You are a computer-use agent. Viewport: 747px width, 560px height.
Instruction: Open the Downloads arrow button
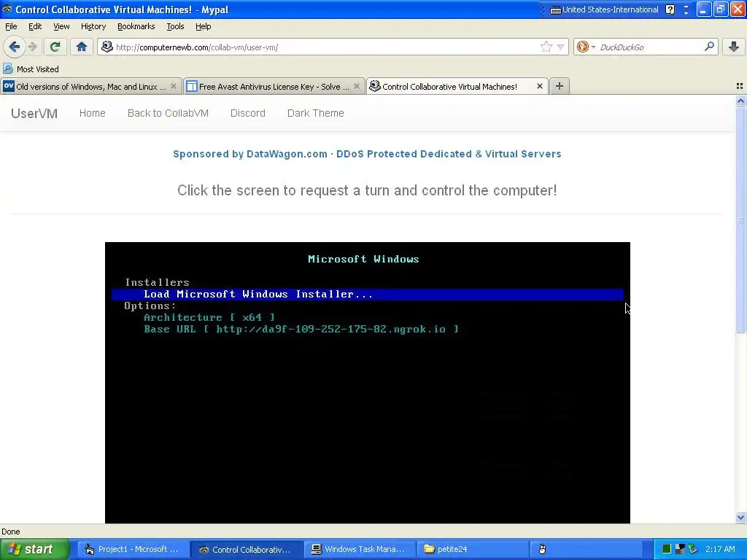tap(734, 47)
